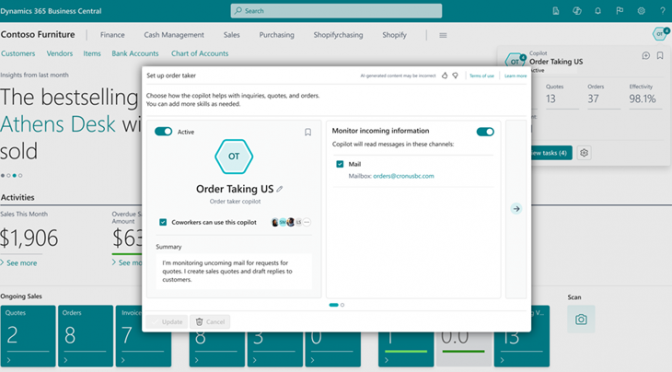Screen dimensions: 672x372
Task: Click the page bookmark icon in top bar
Action: (556, 11)
